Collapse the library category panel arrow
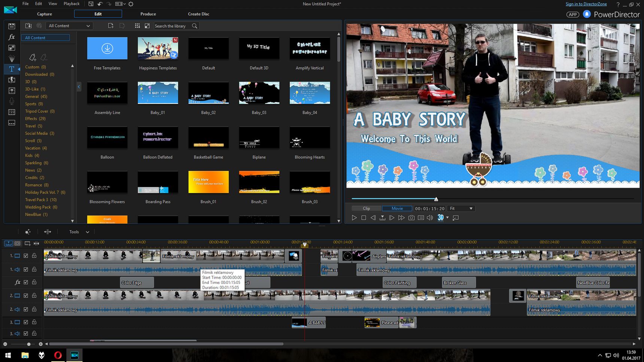 79,87
